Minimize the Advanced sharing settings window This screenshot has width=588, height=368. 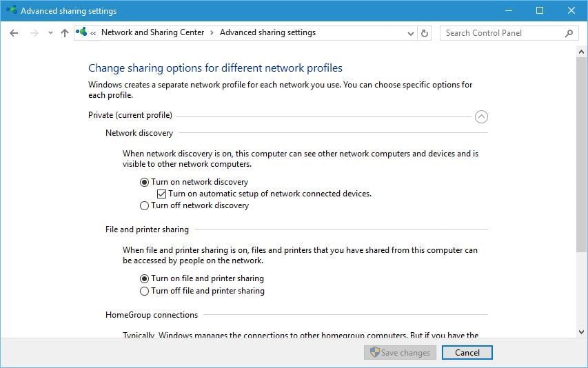coord(509,10)
